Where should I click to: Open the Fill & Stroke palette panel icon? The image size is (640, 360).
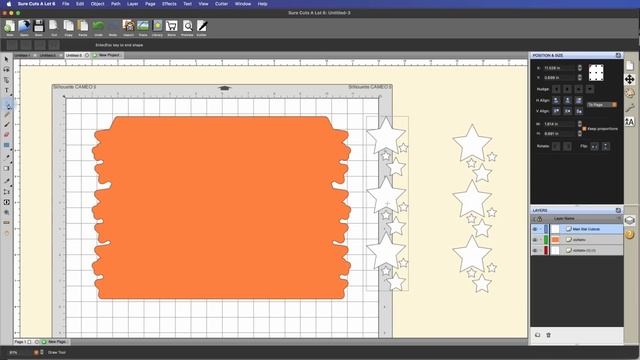[x=630, y=93]
